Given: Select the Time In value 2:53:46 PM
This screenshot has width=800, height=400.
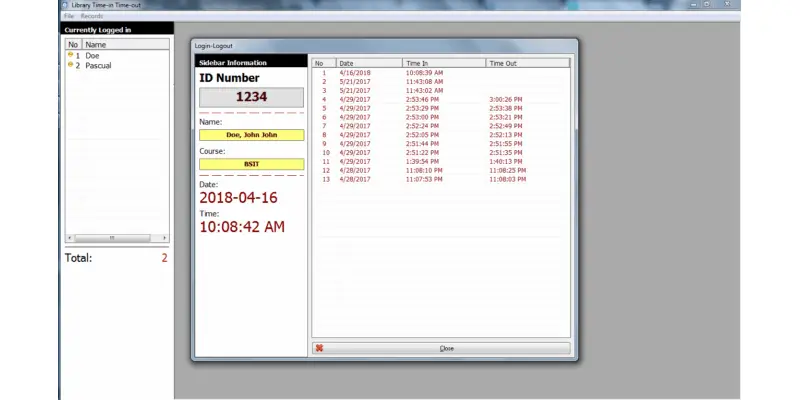Looking at the screenshot, I should pos(422,99).
